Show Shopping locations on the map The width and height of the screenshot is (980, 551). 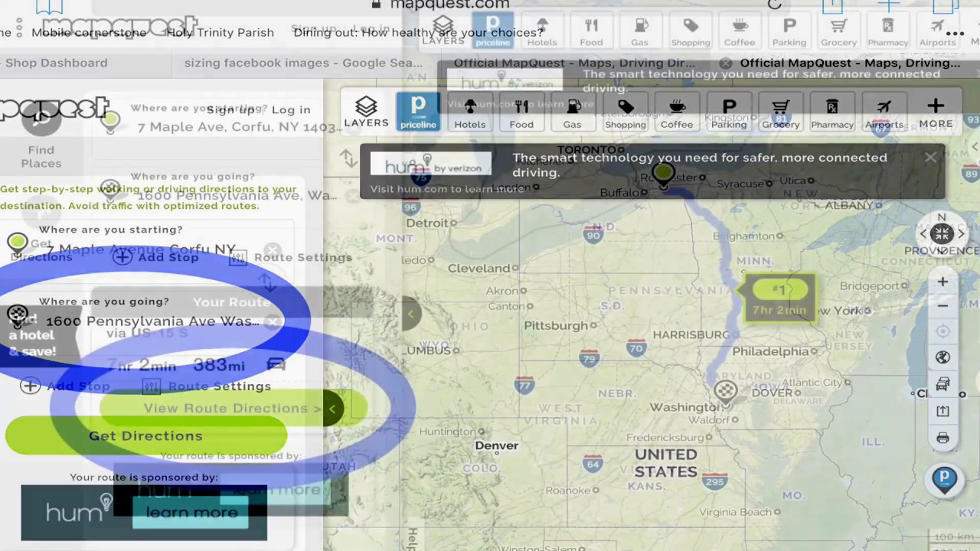tap(626, 112)
